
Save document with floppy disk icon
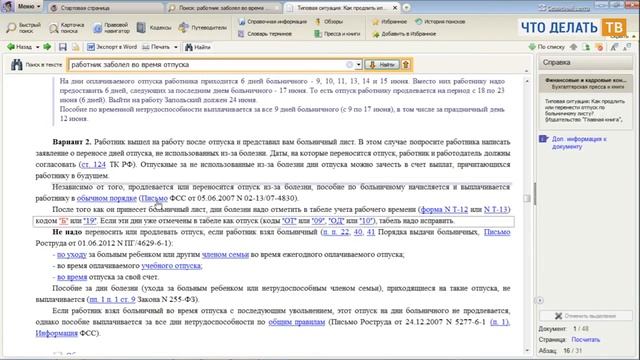click(x=62, y=47)
